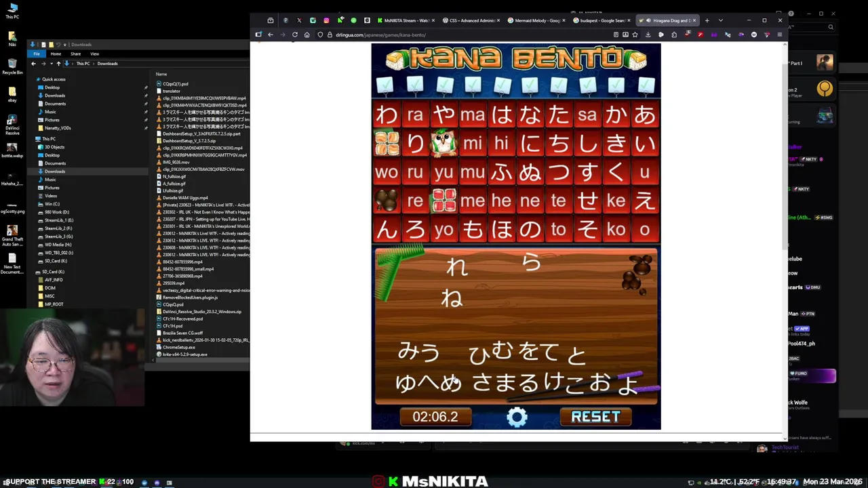
Task: Click the owl tile in the grid
Action: click(444, 143)
